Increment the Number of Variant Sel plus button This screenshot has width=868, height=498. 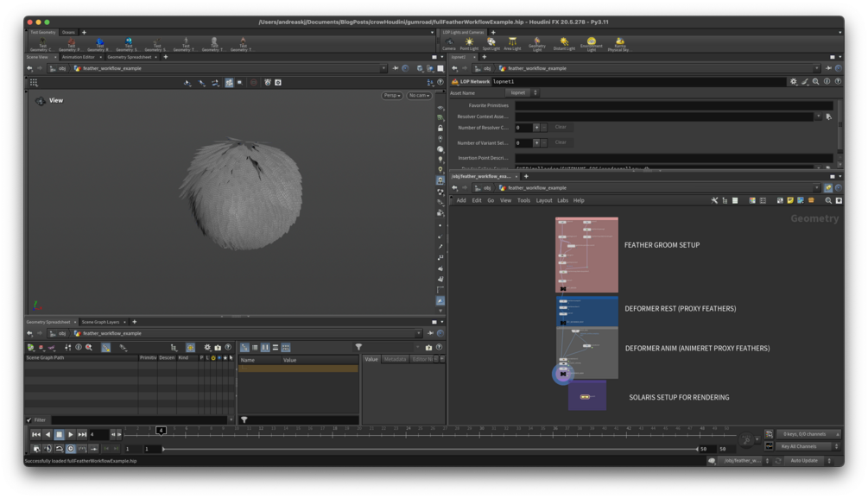[536, 142]
